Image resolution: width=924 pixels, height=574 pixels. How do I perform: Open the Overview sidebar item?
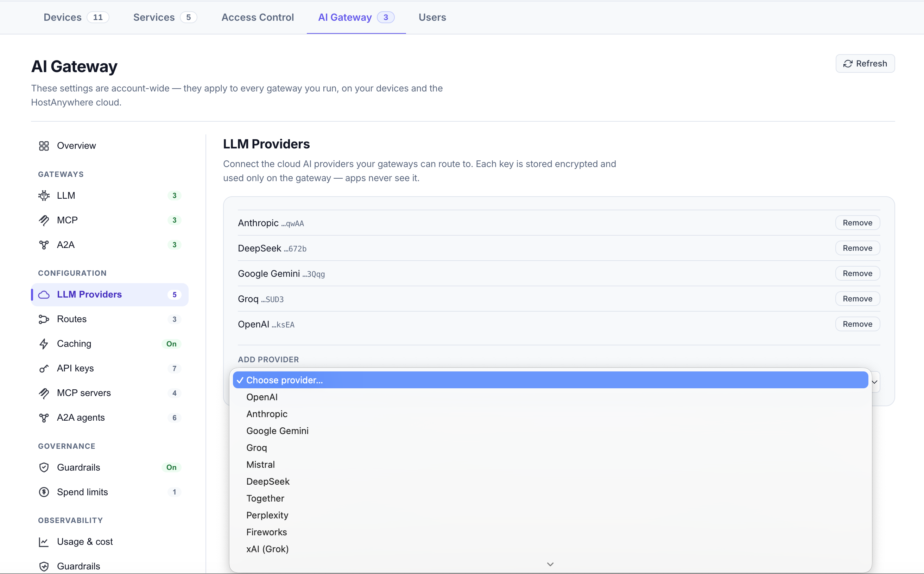click(x=110, y=146)
